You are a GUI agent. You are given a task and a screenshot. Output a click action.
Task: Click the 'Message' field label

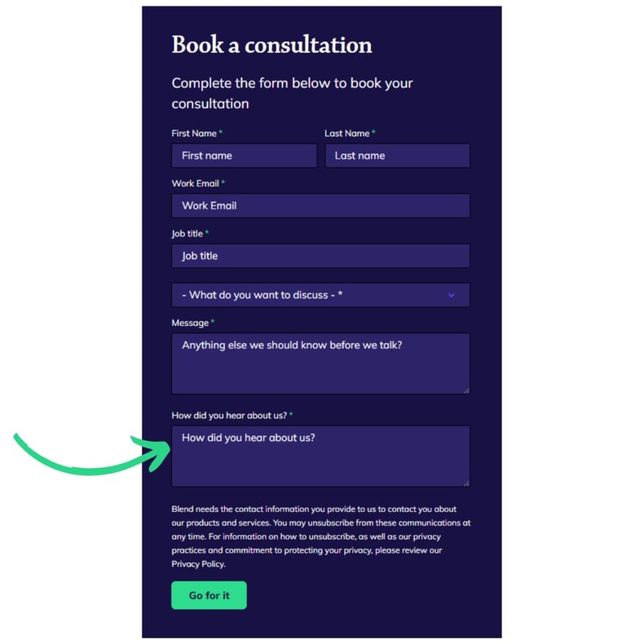coord(190,324)
